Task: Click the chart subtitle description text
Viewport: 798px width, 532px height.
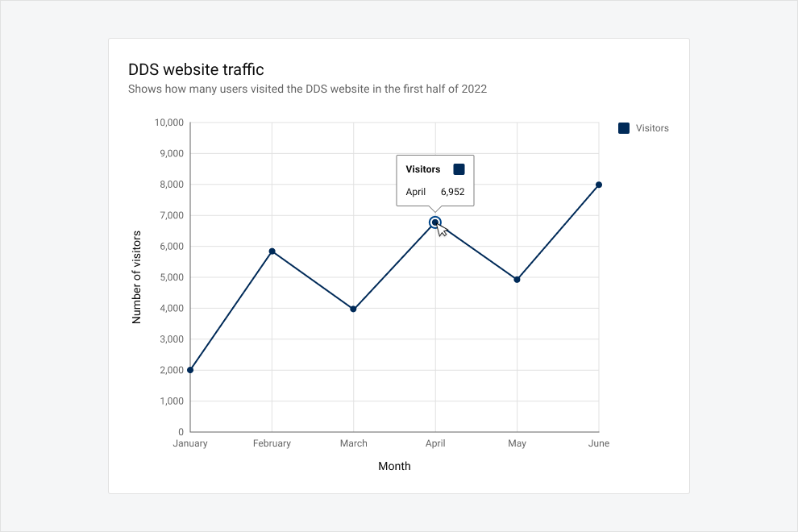Action: (307, 89)
